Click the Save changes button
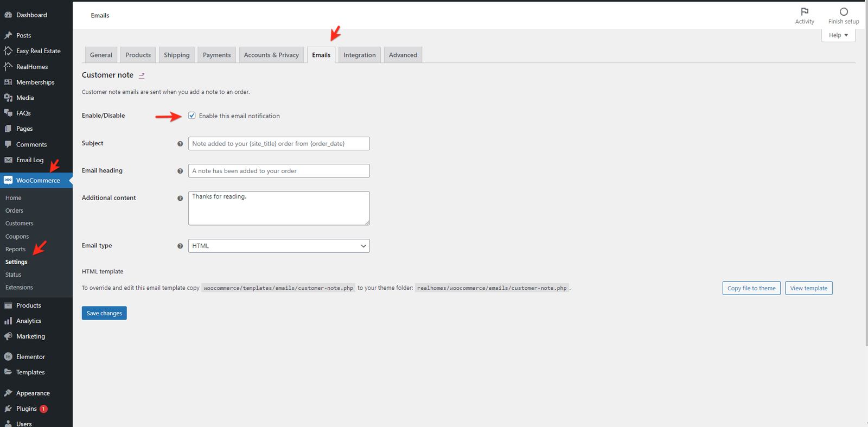Image resolution: width=868 pixels, height=427 pixels. click(104, 313)
